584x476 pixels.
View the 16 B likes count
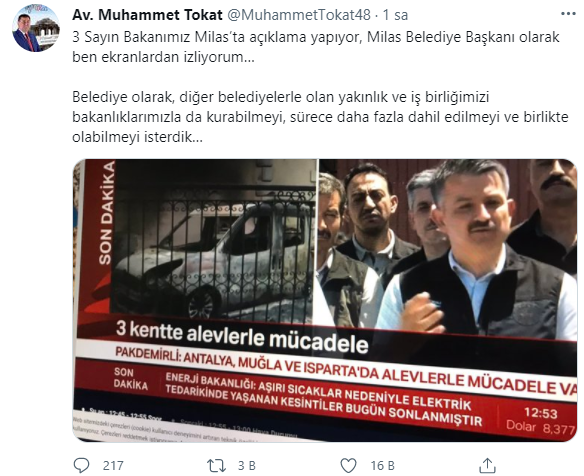(x=383, y=466)
